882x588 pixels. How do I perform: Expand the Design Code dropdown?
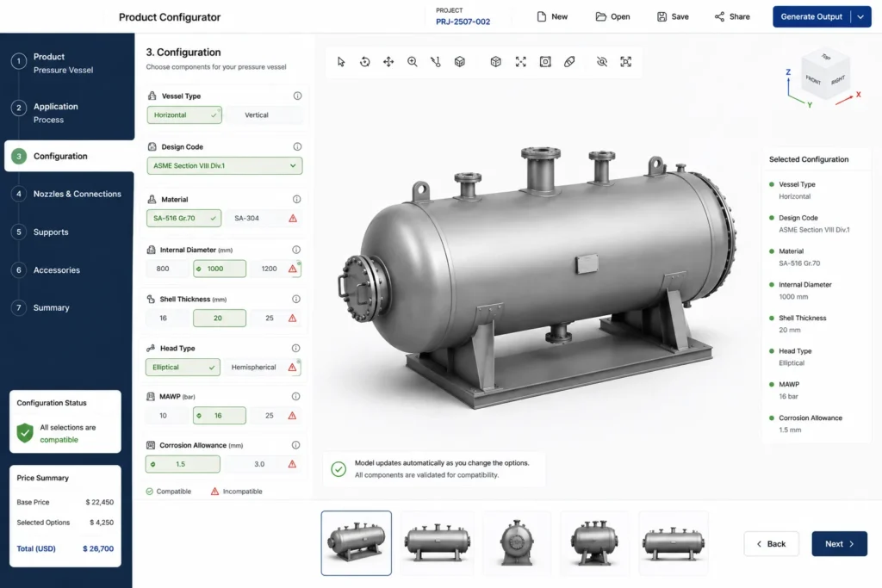(225, 166)
